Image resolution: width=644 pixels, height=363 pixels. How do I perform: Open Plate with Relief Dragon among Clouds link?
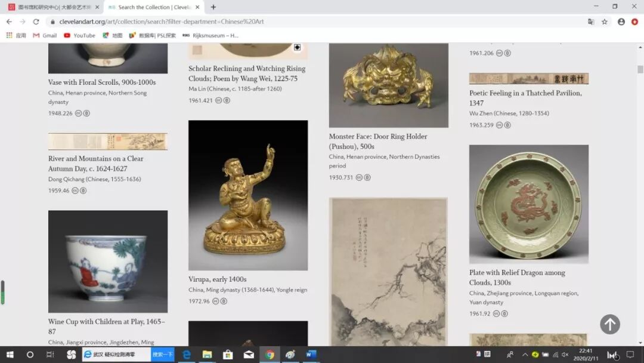tap(517, 278)
